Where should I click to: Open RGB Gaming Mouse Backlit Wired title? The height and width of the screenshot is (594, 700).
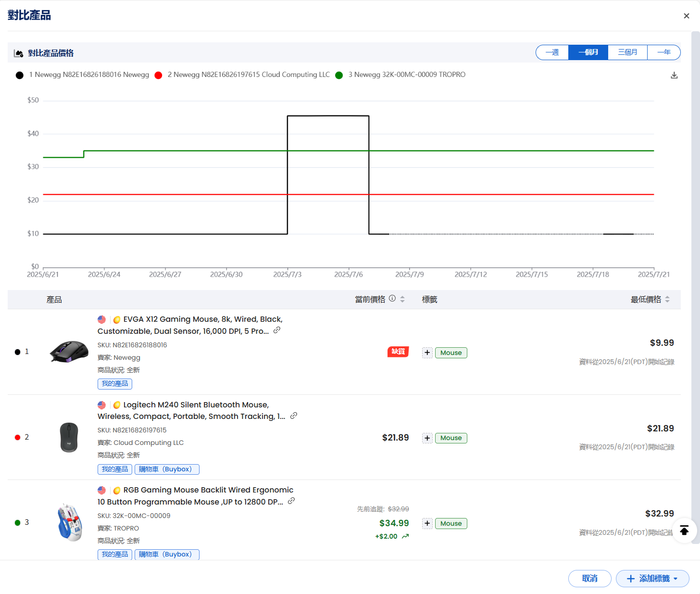click(195, 496)
